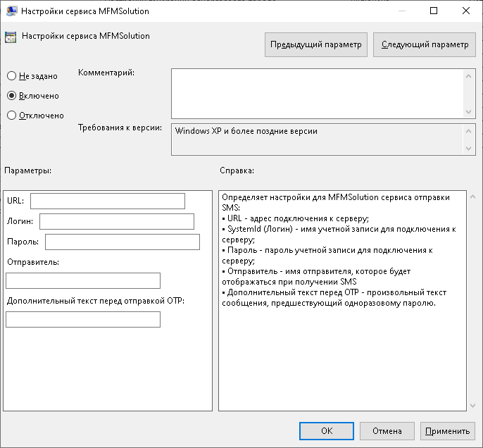
Task: Go to "Следующий параметр"
Action: pyautogui.click(x=424, y=44)
